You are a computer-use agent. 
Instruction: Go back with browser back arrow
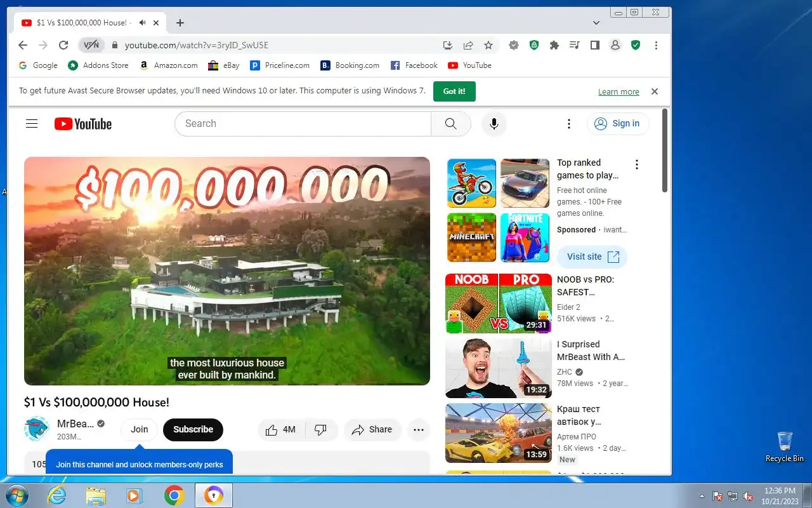click(x=23, y=45)
